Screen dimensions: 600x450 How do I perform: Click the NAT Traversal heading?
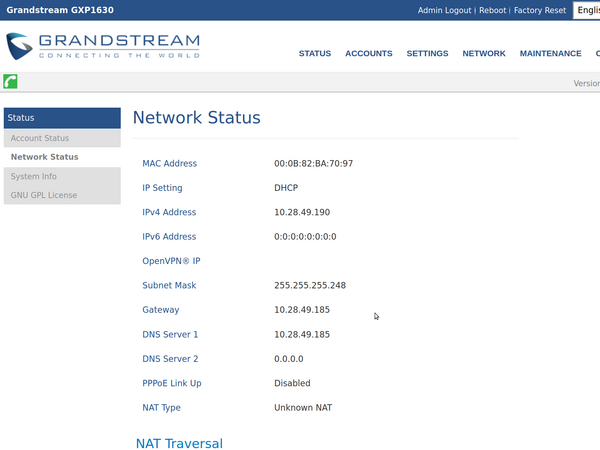point(179,443)
